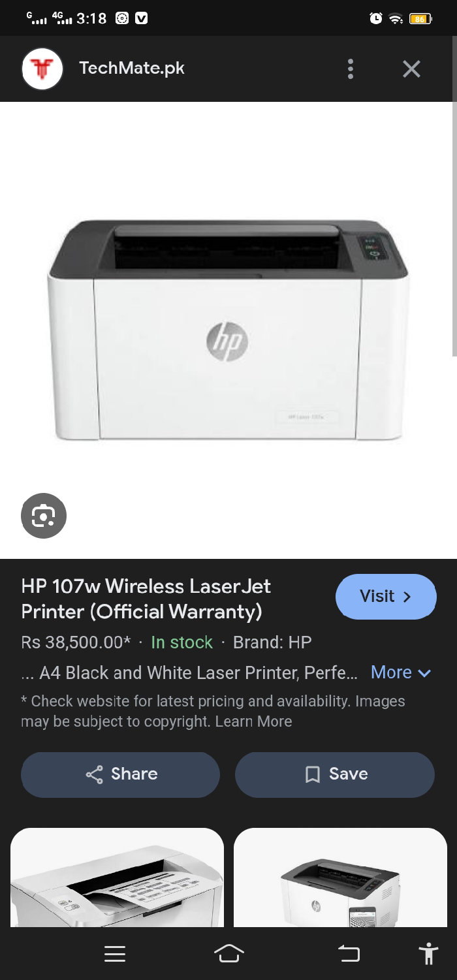The width and height of the screenshot is (457, 980).
Task: Open the main HP printer image
Action: pos(228,330)
